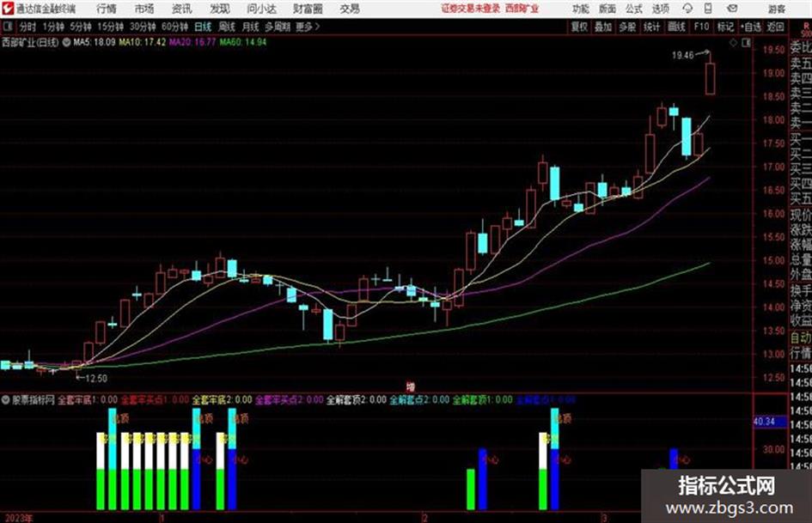Screen dimensions: 812x523
Task: Click the 西部矿业(日线) chart title
Action: coord(30,42)
